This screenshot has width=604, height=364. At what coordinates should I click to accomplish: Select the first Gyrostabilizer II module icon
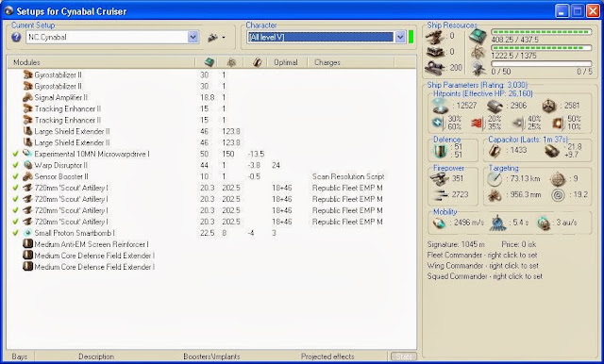pyautogui.click(x=27, y=74)
